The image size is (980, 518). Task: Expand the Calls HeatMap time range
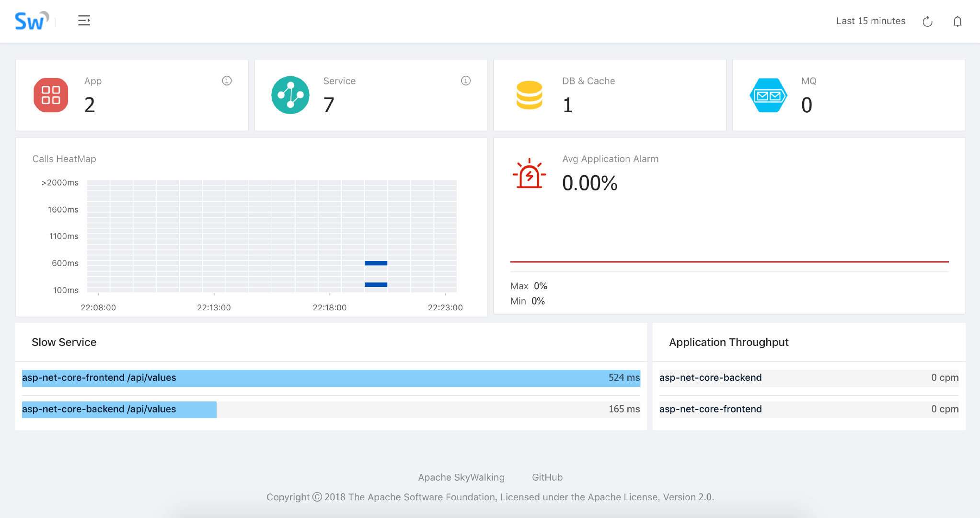872,20
